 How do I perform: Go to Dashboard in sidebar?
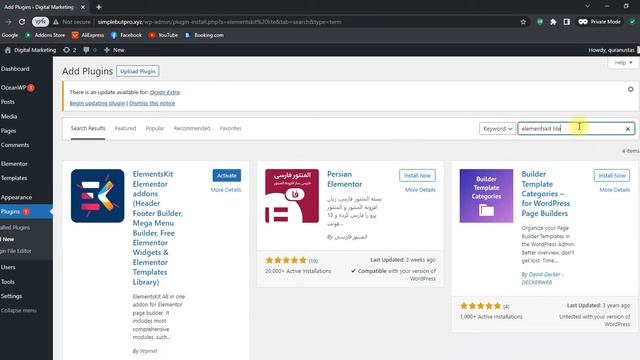point(15,69)
